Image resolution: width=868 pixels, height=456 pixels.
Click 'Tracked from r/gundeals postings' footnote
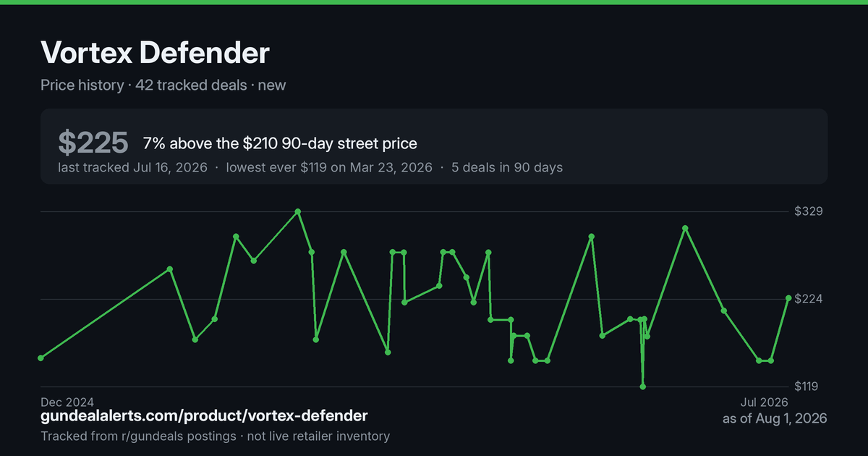click(x=138, y=436)
